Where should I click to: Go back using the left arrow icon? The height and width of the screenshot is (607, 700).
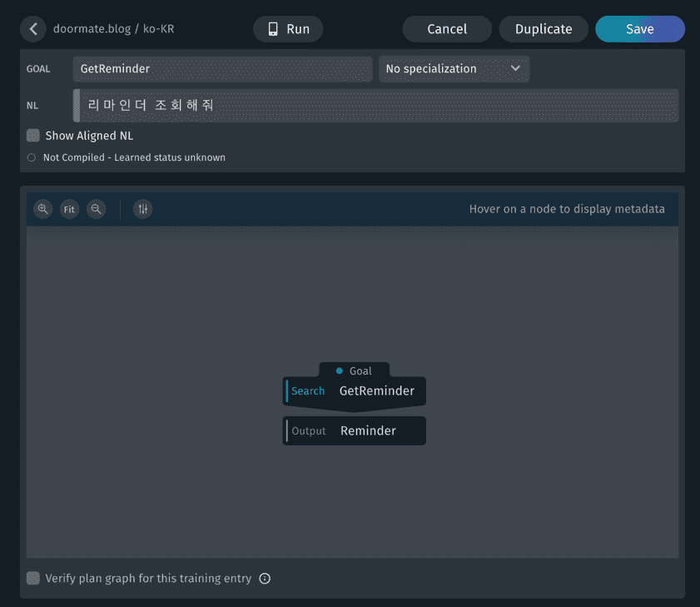click(32, 29)
